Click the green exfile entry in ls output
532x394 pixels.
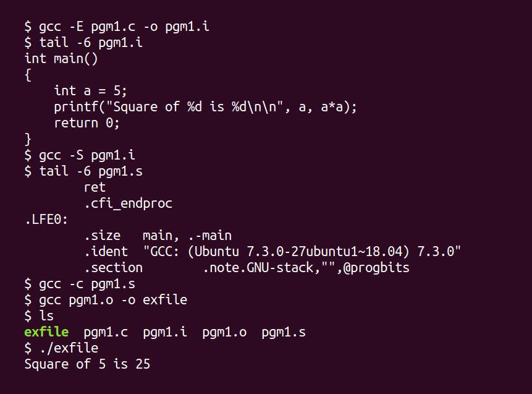46,332
